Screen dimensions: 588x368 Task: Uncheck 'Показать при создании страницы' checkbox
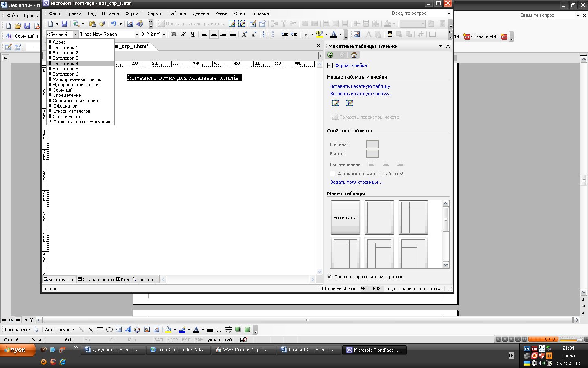pyautogui.click(x=330, y=277)
